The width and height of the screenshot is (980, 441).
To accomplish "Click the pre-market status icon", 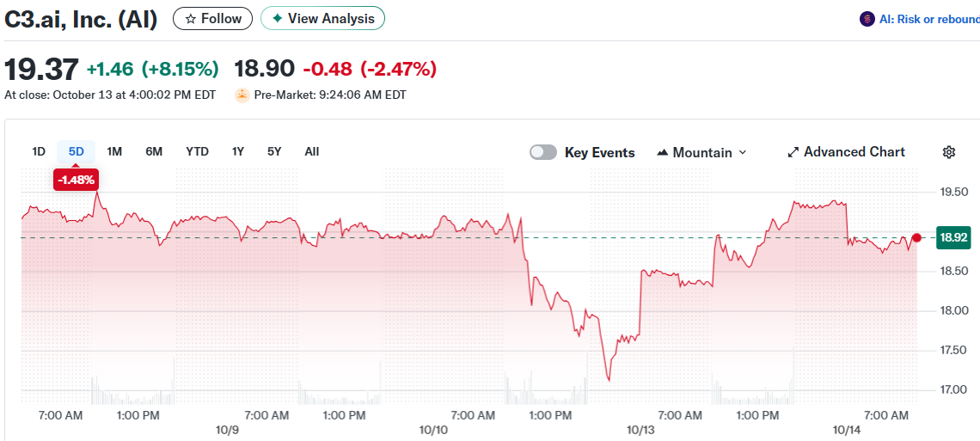I will 242,95.
